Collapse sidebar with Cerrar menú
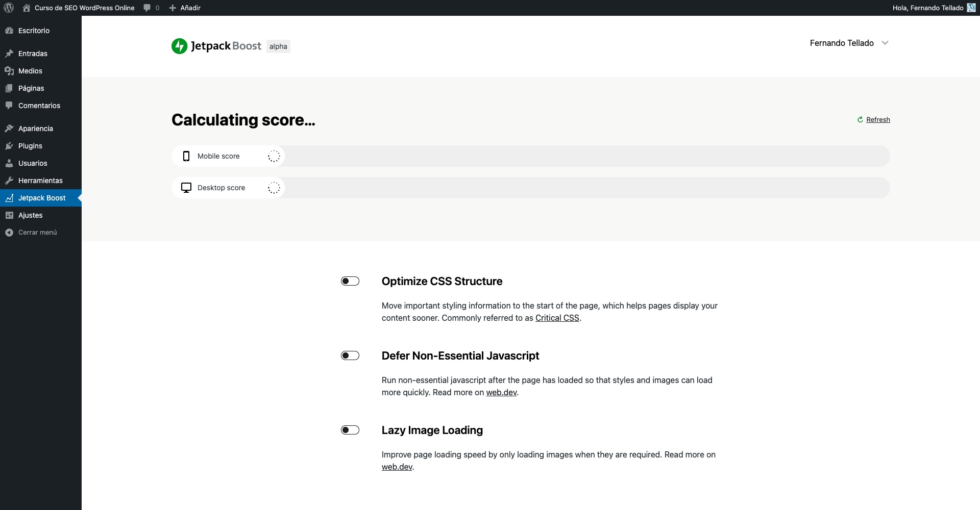Screen dimensions: 980x510 tap(41, 233)
